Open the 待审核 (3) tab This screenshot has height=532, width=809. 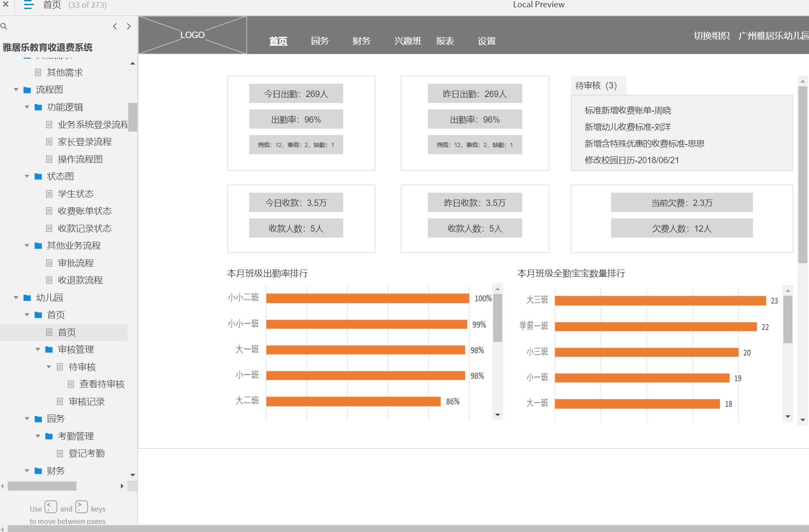point(598,85)
